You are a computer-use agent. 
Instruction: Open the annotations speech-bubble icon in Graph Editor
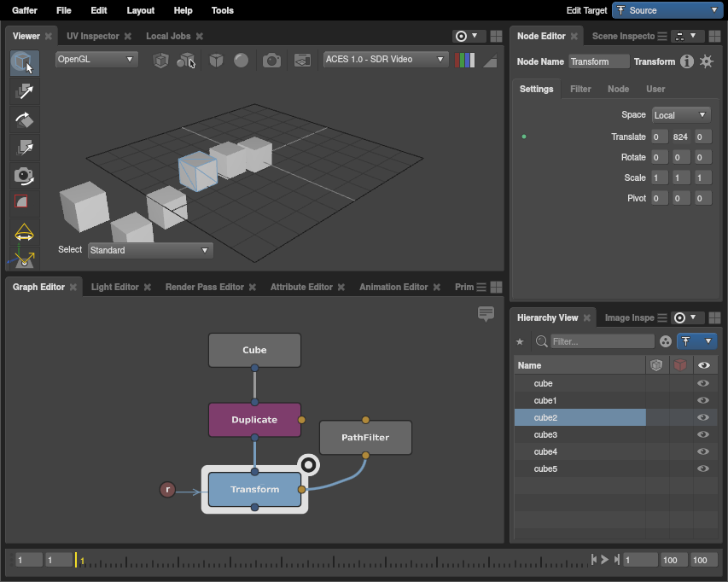pos(486,314)
